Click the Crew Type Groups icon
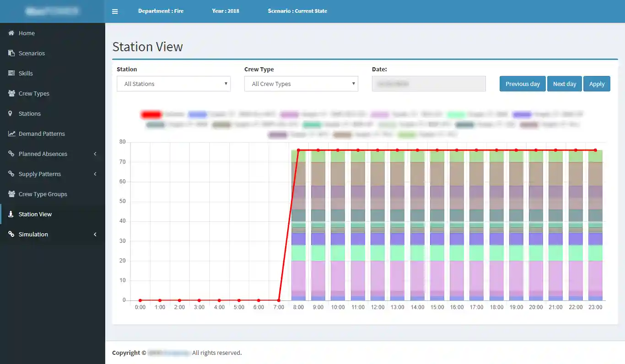This screenshot has height=364, width=625. [11, 194]
